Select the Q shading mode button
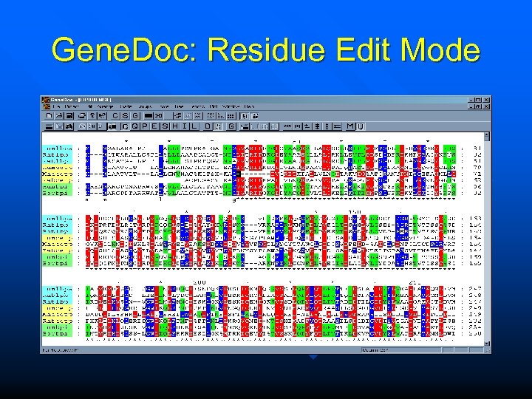The height and width of the screenshot is (399, 532). (x=135, y=126)
